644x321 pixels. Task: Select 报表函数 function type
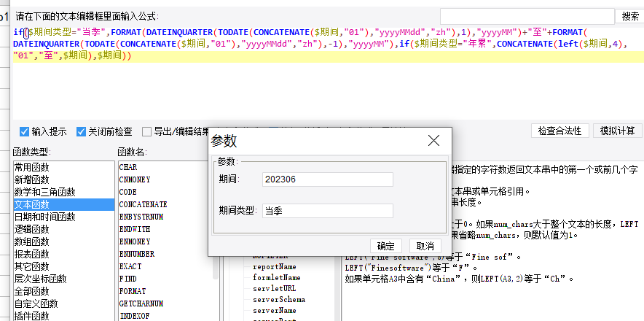(63, 253)
